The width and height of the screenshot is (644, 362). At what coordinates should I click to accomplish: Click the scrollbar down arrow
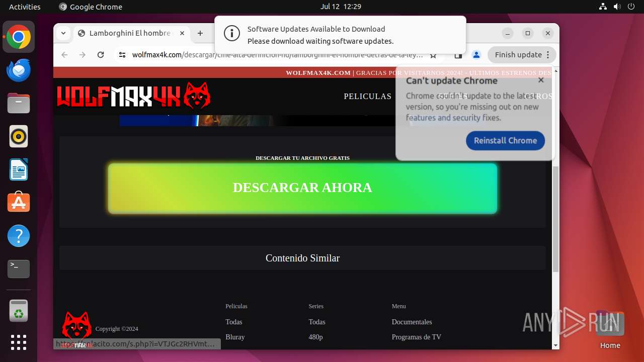[x=555, y=345]
